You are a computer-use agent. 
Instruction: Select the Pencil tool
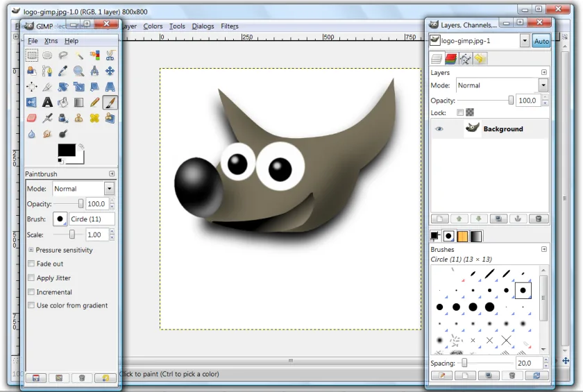94,102
